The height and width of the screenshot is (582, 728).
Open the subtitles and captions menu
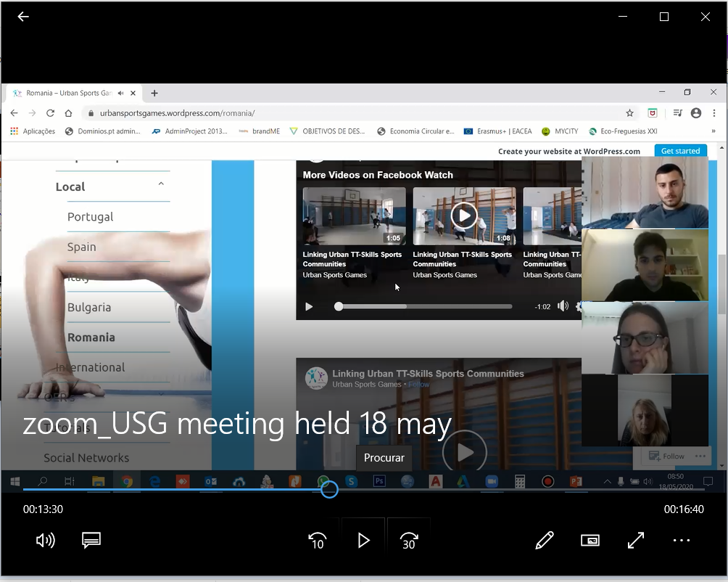pyautogui.click(x=91, y=540)
